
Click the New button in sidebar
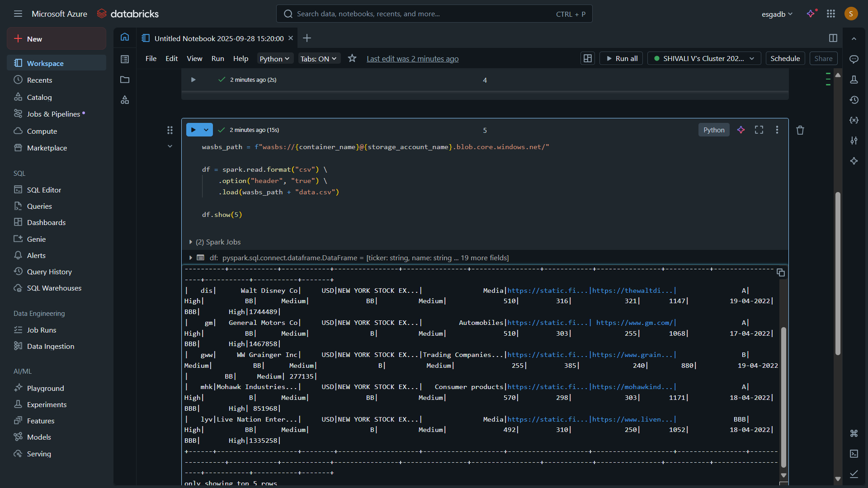click(57, 39)
